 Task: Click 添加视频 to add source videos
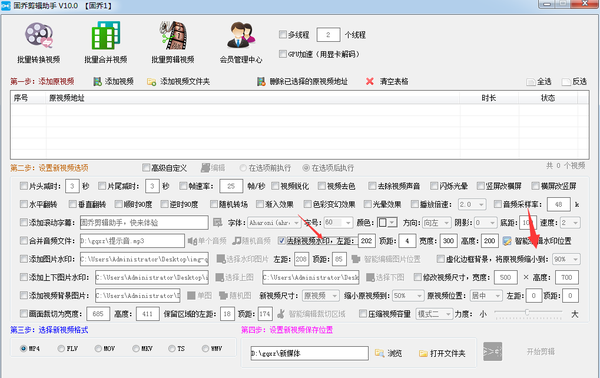(x=114, y=81)
